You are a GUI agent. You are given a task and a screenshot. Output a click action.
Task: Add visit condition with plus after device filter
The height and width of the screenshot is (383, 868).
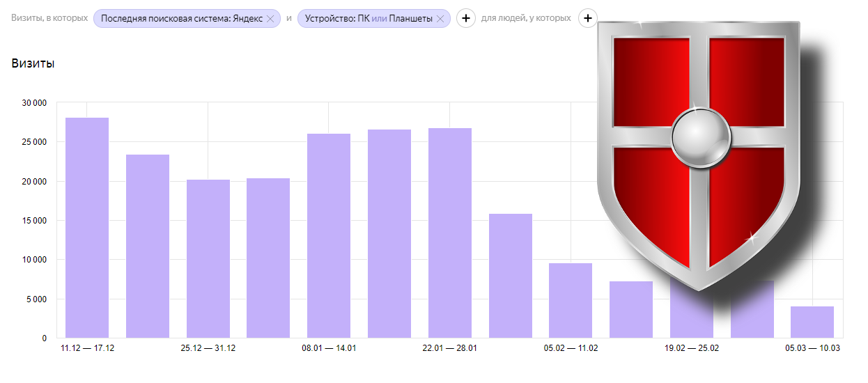[466, 19]
